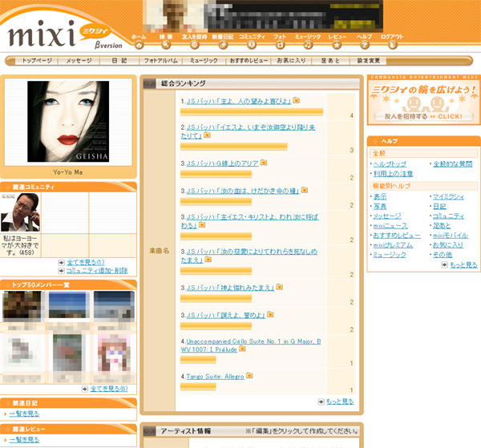Click icon in 総合ランキング panel header
Screen dimensions: 481x448
149,83
